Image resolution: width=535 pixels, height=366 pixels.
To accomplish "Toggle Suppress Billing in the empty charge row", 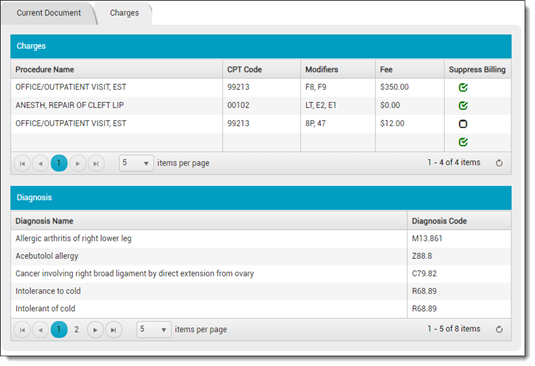I will click(x=463, y=142).
